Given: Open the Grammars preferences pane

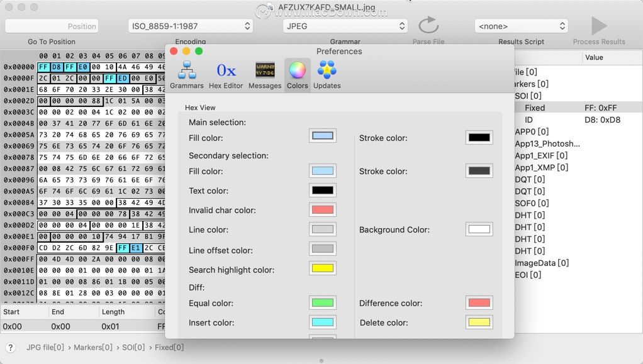Looking at the screenshot, I should (187, 75).
